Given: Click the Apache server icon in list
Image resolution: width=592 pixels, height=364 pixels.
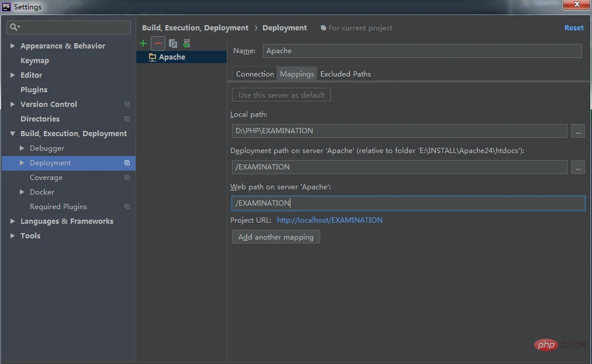Looking at the screenshot, I should (152, 57).
